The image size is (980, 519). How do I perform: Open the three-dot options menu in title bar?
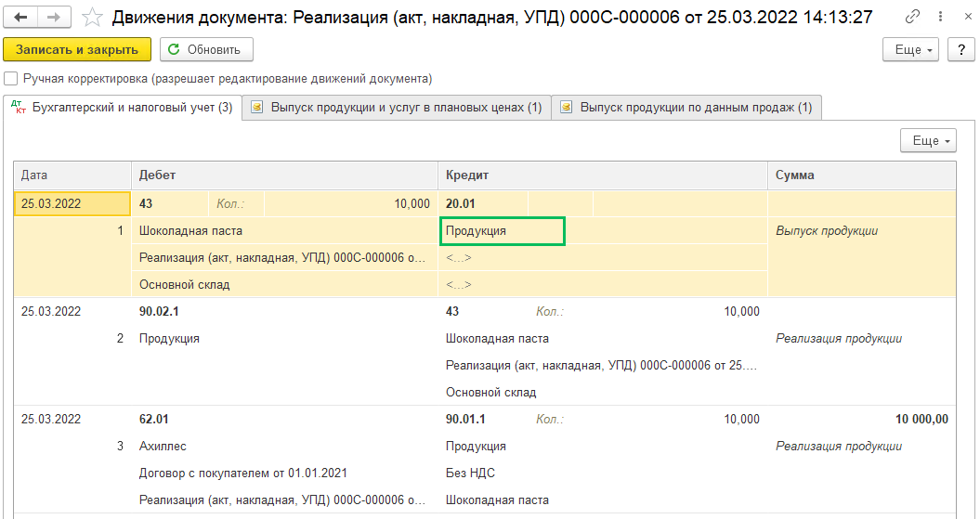(x=940, y=17)
